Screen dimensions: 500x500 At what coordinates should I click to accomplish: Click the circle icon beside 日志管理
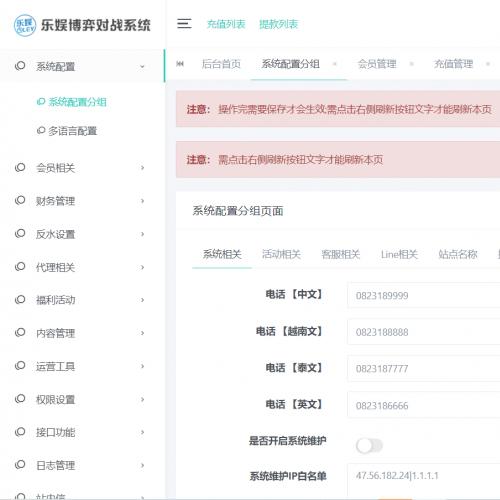(x=20, y=464)
